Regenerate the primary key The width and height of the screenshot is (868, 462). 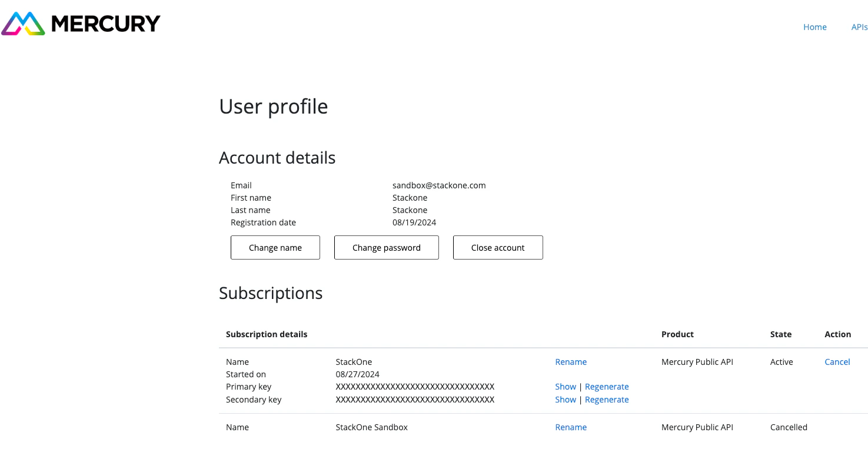tap(607, 386)
